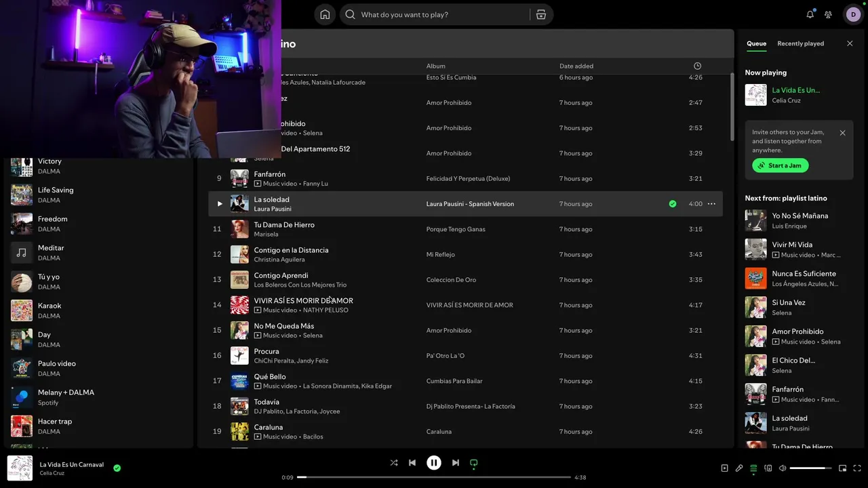Pause the current song
This screenshot has height=488, width=868.
[434, 463]
